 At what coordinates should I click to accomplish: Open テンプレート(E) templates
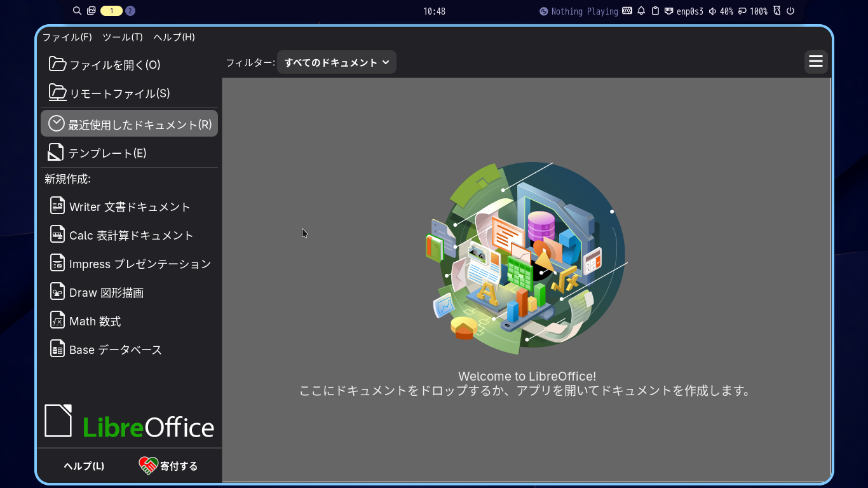click(x=129, y=153)
